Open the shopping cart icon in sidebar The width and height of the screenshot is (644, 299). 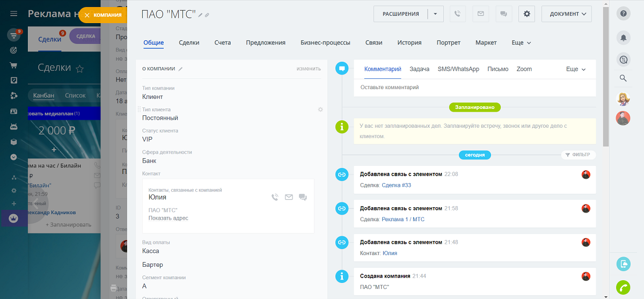pyautogui.click(x=14, y=65)
